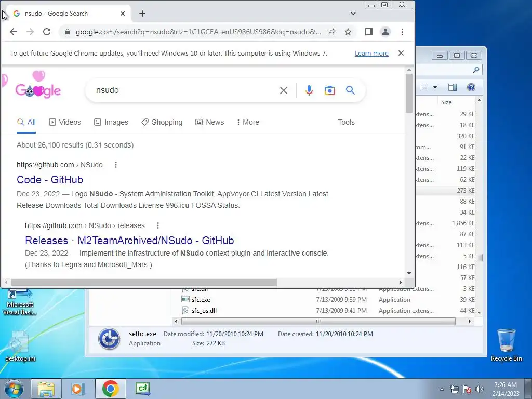
Task: Open Explorer help with the question icon
Action: point(471,87)
